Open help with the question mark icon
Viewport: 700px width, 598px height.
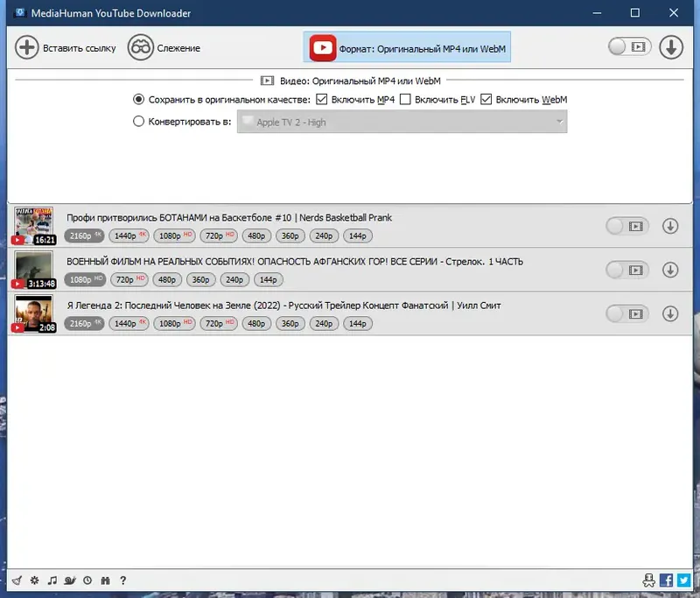point(122,580)
